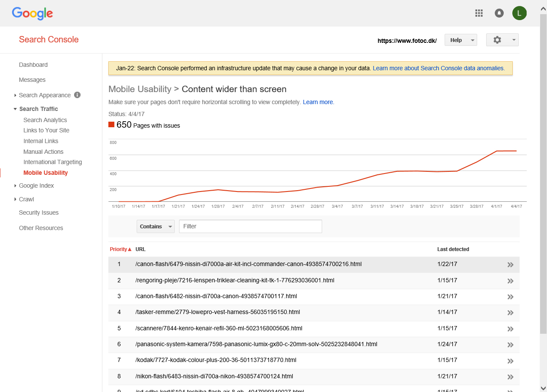
Task: Open the green L account avatar
Action: tap(519, 13)
